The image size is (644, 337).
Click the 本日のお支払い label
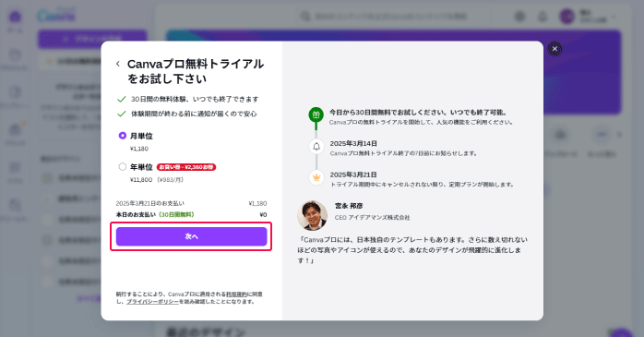pyautogui.click(x=136, y=214)
